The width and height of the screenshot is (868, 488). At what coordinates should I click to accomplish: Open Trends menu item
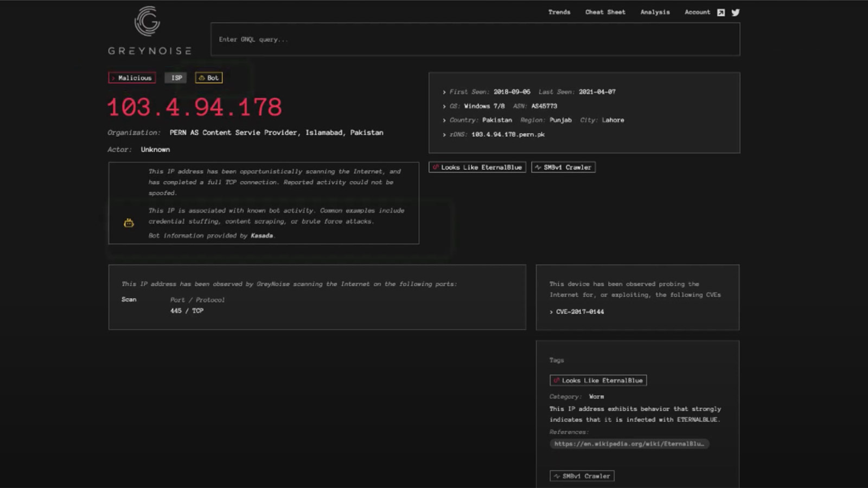point(559,12)
